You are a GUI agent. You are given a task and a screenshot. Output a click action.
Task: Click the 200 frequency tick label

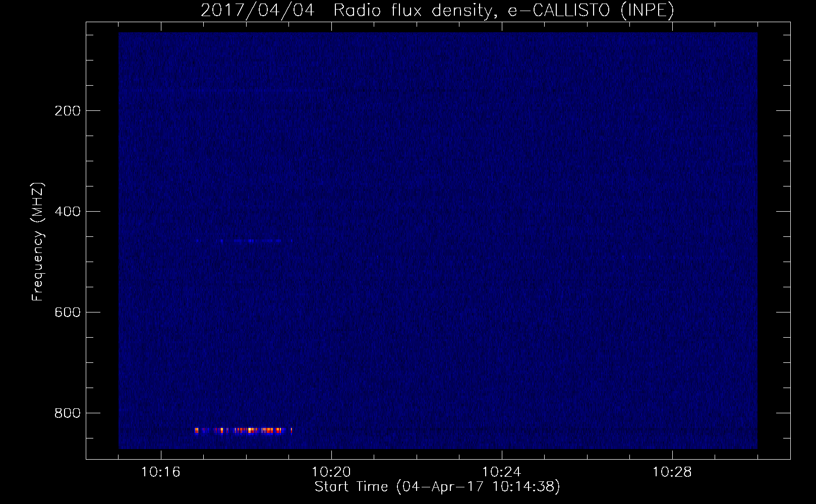(68, 111)
